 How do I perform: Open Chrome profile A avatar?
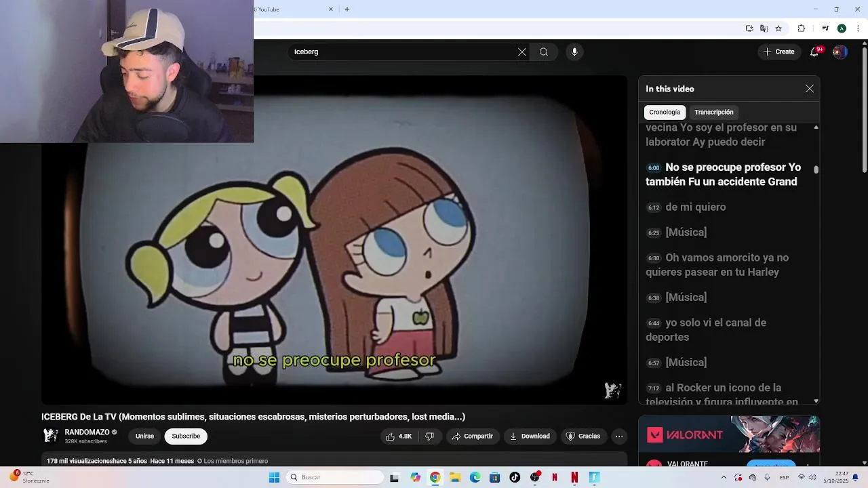(x=842, y=28)
